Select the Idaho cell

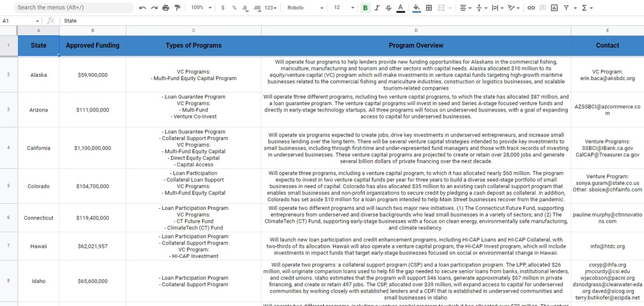click(x=38, y=281)
